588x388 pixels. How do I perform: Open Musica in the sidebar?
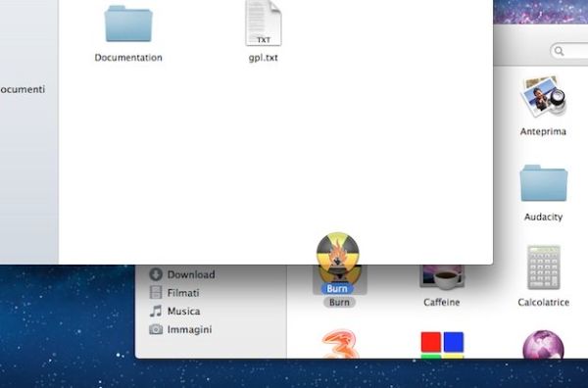coord(174,312)
